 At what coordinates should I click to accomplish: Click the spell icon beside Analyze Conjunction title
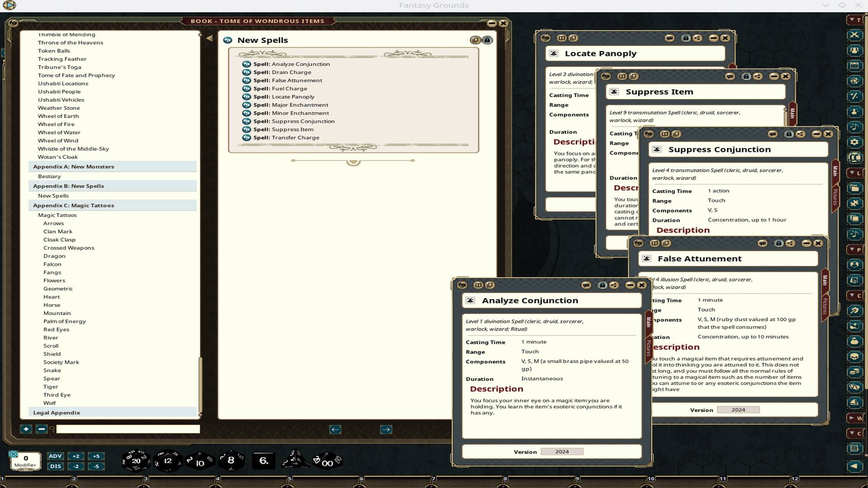[470, 300]
